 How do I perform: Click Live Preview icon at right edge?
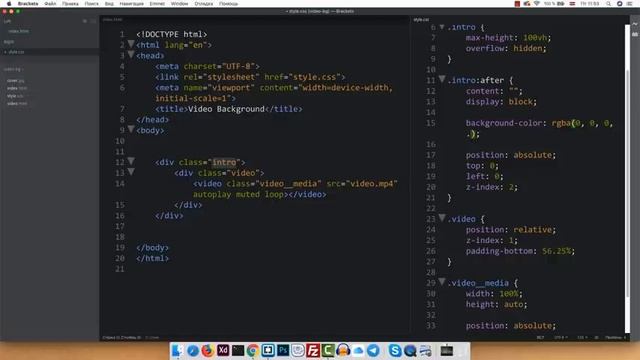635,24
